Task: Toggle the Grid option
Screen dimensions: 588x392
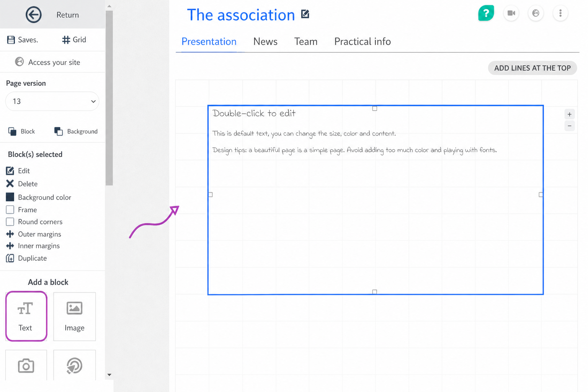Action: point(74,40)
